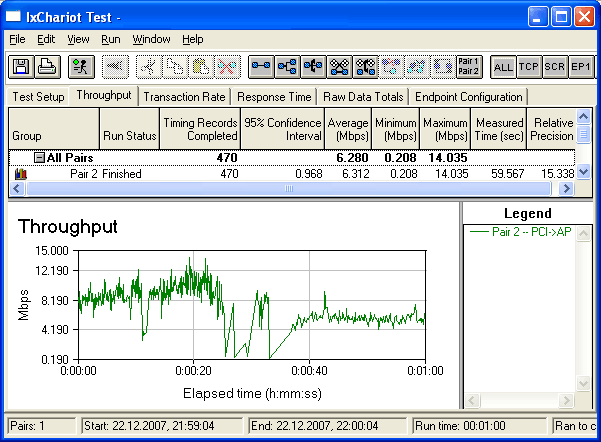
Task: Click the dimmed pair icon with red marks
Action: [x=391, y=67]
